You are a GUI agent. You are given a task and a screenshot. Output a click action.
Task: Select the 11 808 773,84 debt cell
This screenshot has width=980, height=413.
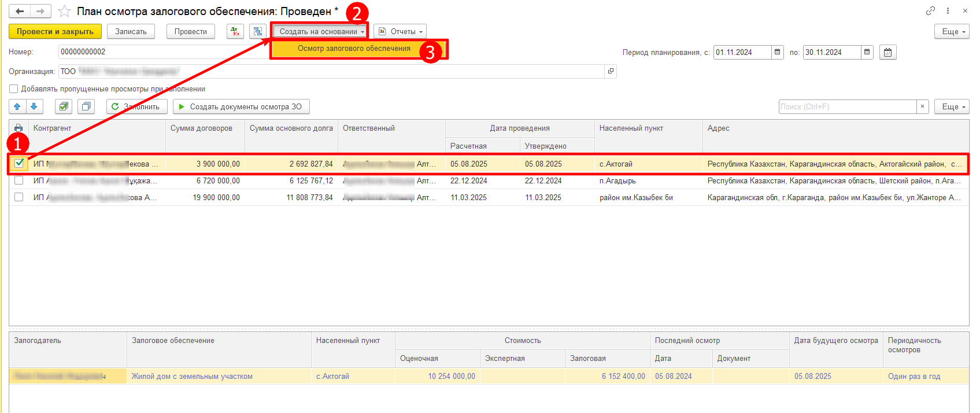pyautogui.click(x=291, y=197)
